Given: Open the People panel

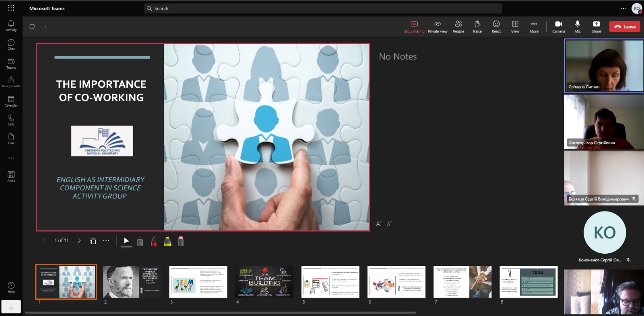Looking at the screenshot, I should pyautogui.click(x=458, y=27).
